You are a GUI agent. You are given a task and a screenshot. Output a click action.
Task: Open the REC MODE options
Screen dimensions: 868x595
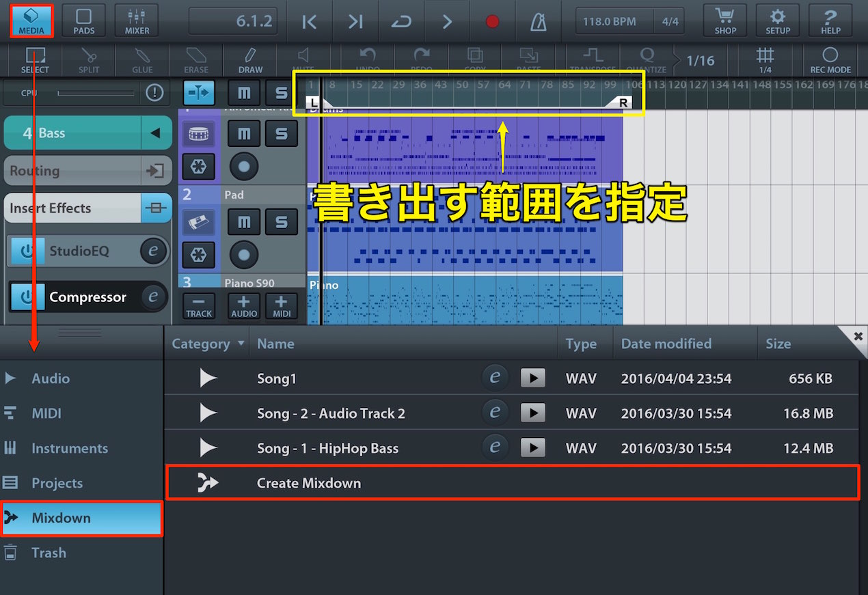tap(830, 60)
